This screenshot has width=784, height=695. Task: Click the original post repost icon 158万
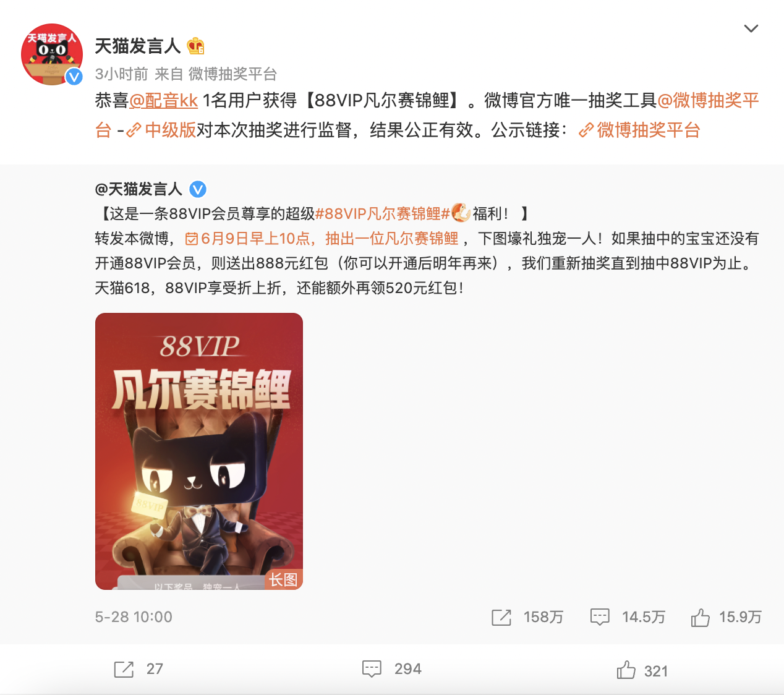click(x=501, y=617)
